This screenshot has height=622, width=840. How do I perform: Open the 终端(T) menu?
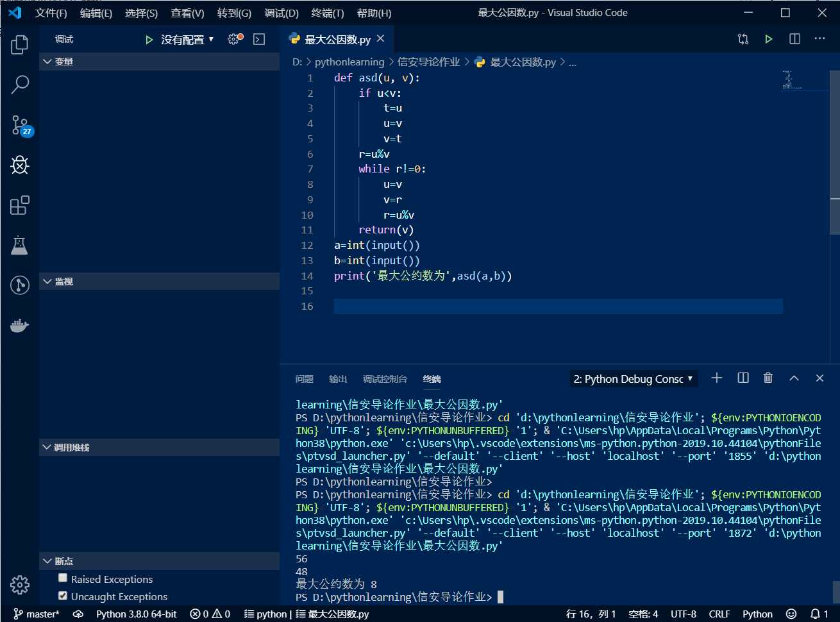pos(328,13)
